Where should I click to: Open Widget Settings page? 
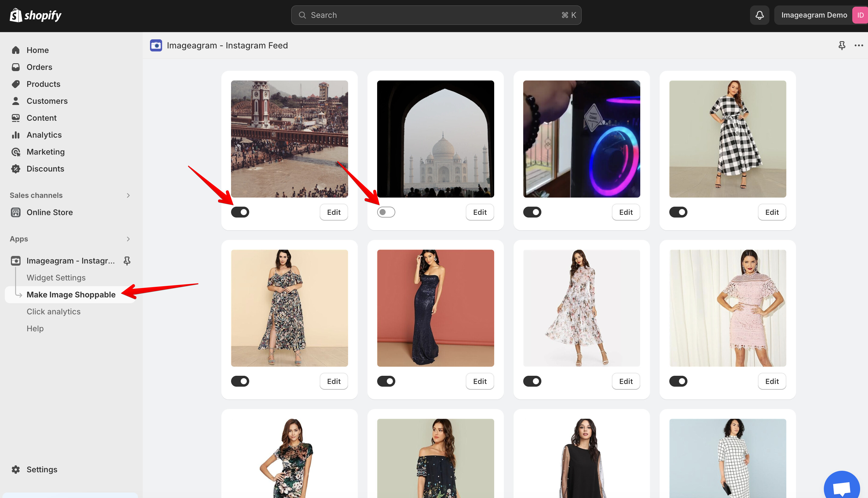coord(56,278)
